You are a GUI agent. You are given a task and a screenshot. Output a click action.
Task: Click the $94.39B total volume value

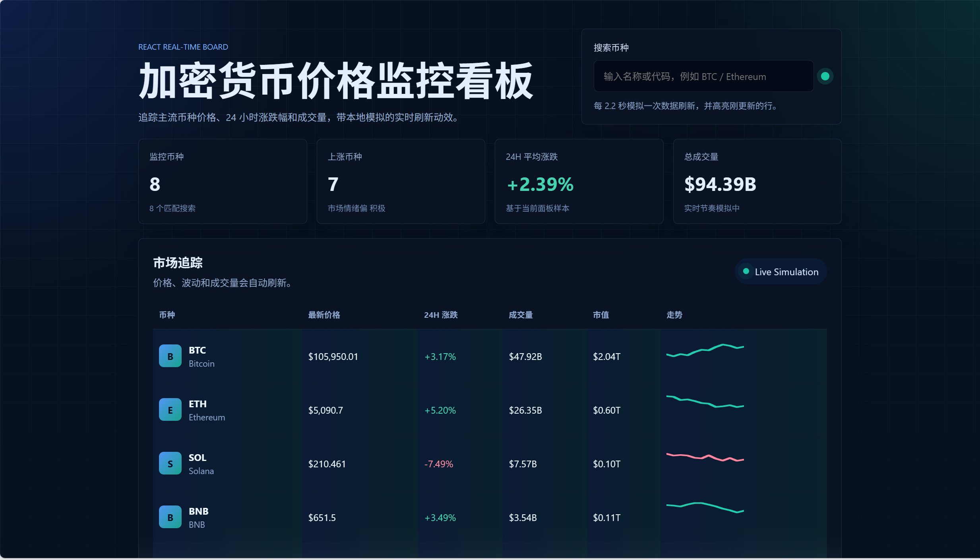click(720, 184)
